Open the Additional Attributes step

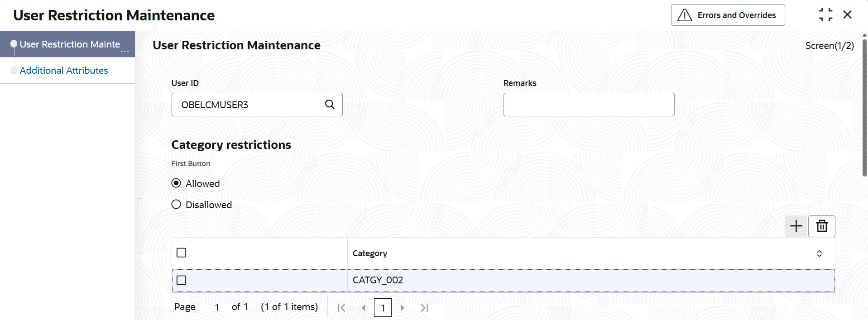pyautogui.click(x=64, y=71)
